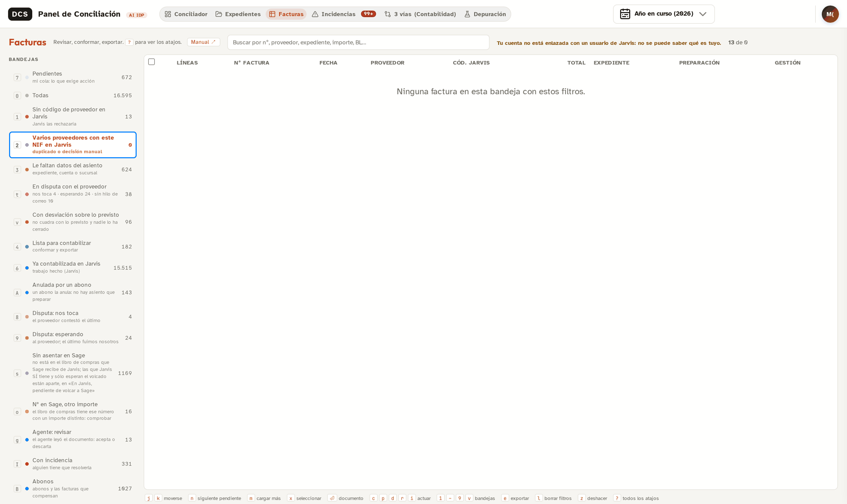Open the Manual link
The image size is (847, 504).
point(203,42)
